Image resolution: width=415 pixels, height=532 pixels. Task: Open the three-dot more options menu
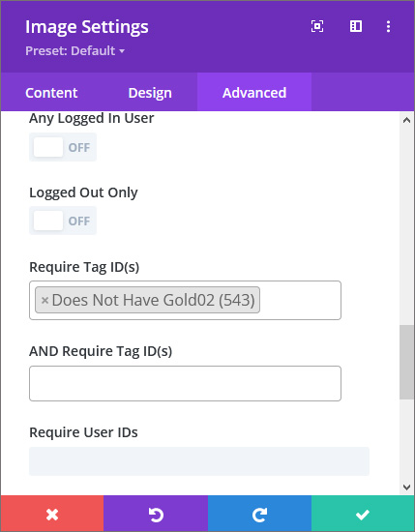click(388, 26)
